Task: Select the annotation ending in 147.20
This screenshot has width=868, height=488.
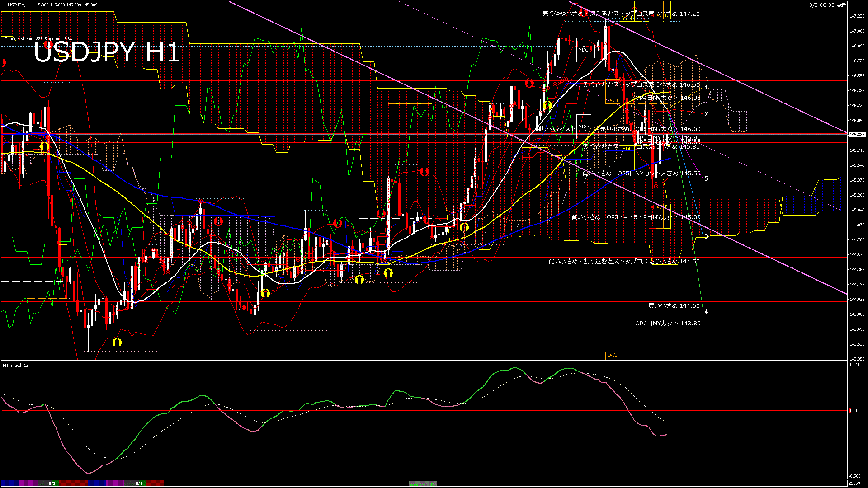Action: point(621,14)
